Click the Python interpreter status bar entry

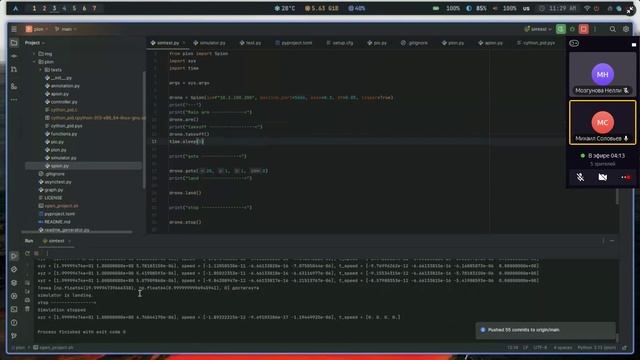pos(596,348)
